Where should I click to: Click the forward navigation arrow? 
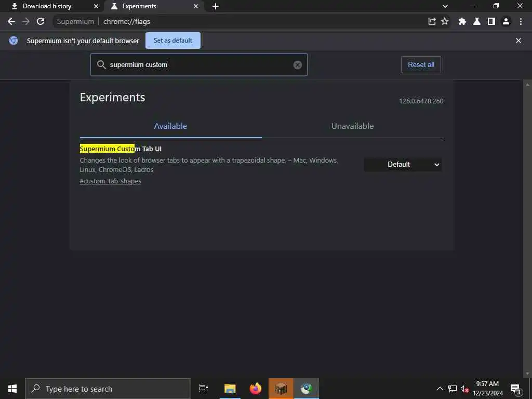click(26, 21)
